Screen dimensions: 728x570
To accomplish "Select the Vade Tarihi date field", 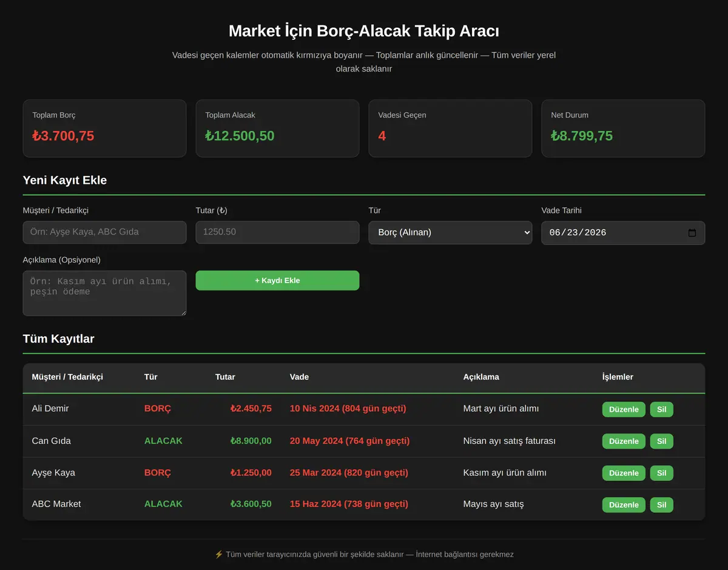I will 623,233.
